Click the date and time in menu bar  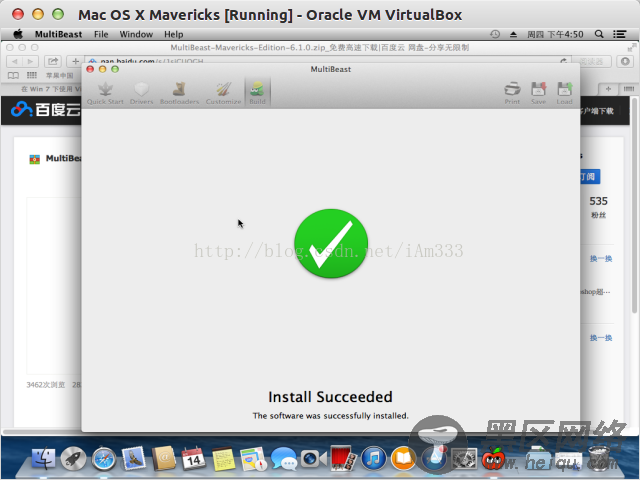555,34
